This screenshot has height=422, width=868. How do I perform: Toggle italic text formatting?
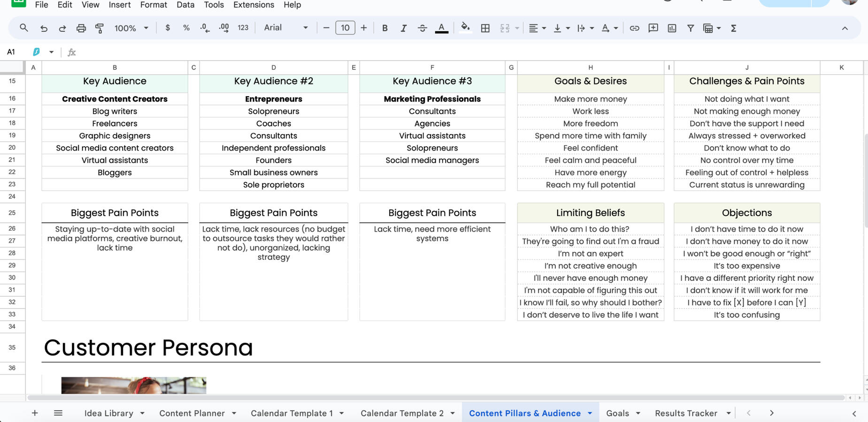tap(403, 28)
